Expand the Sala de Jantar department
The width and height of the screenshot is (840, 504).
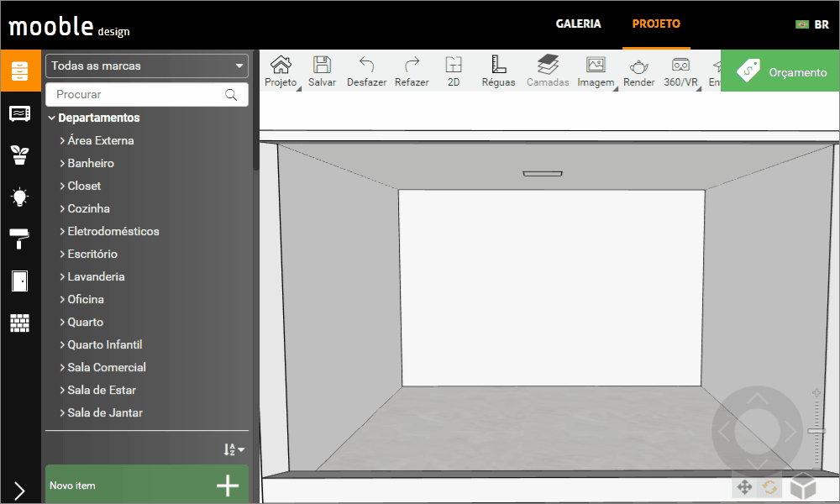coord(101,413)
